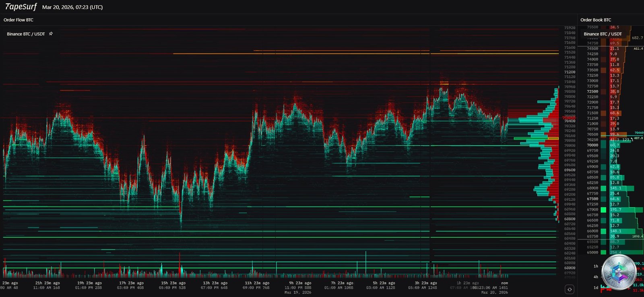Click the 682.7 cumulative ask value

[638, 38]
